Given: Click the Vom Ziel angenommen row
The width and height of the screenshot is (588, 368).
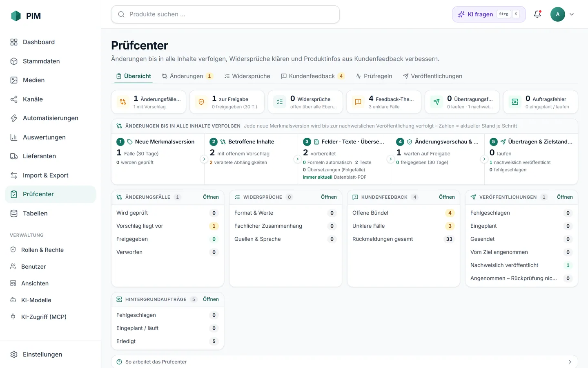Looking at the screenshot, I should pos(521,252).
